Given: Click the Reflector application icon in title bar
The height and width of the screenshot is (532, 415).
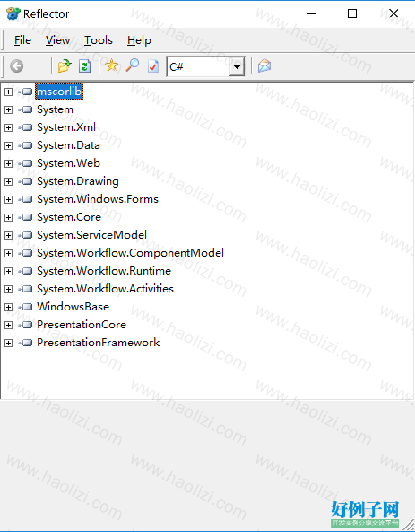Looking at the screenshot, I should (13, 14).
